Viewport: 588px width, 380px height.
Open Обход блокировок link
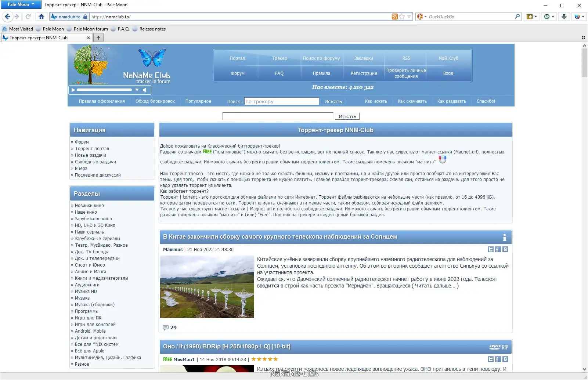155,101
